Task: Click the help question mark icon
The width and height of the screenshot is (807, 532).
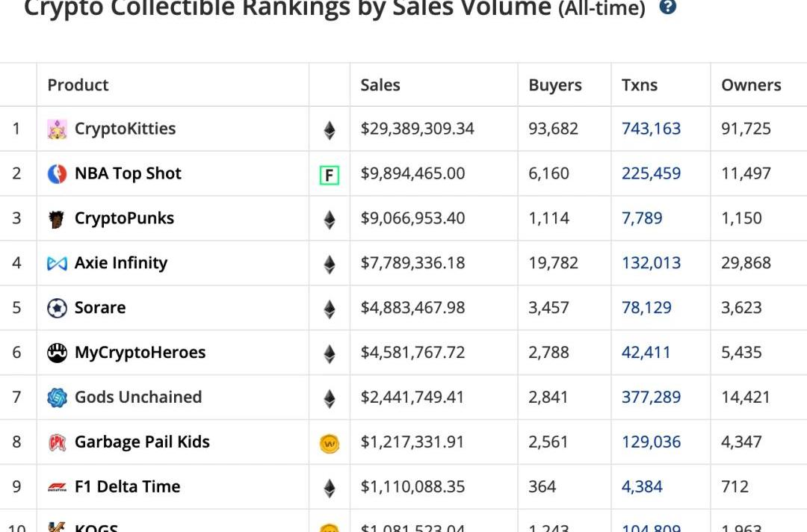Action: (668, 7)
